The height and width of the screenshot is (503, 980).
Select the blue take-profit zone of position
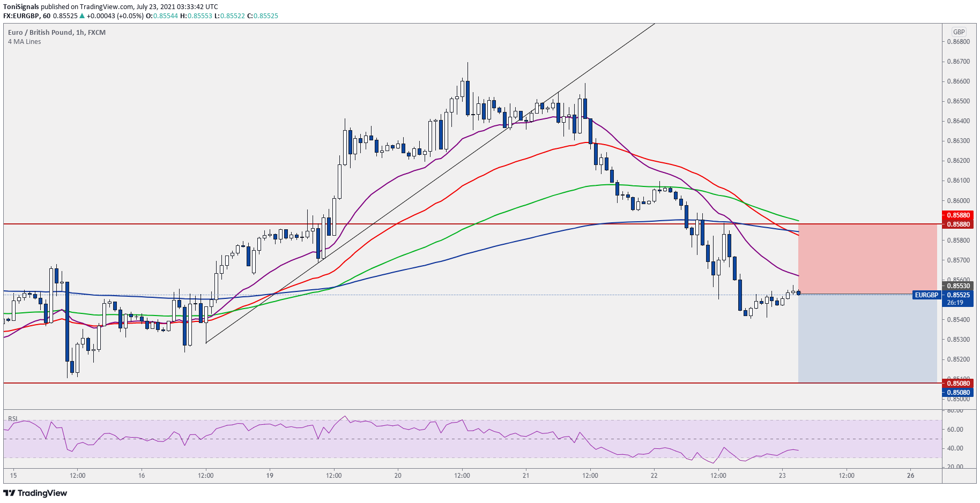(x=867, y=338)
